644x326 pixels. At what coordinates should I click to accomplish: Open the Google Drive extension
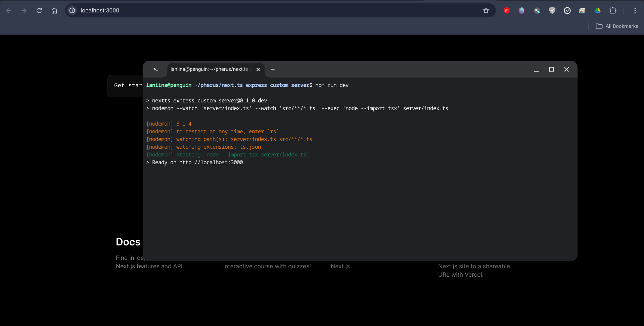click(x=597, y=10)
